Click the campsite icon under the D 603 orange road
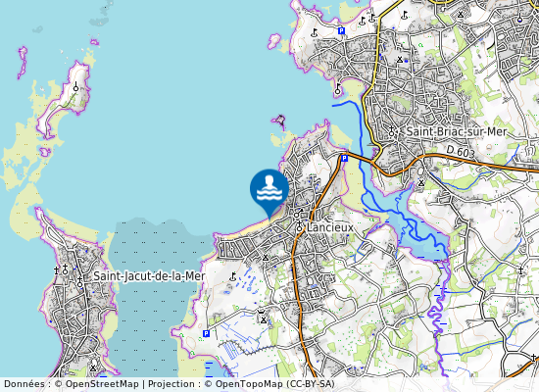Image resolution: width=539 pixels, height=392 pixels. (x=421, y=182)
